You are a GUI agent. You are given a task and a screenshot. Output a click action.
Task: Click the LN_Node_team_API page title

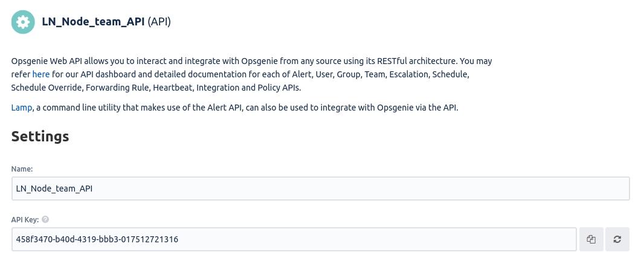[93, 22]
